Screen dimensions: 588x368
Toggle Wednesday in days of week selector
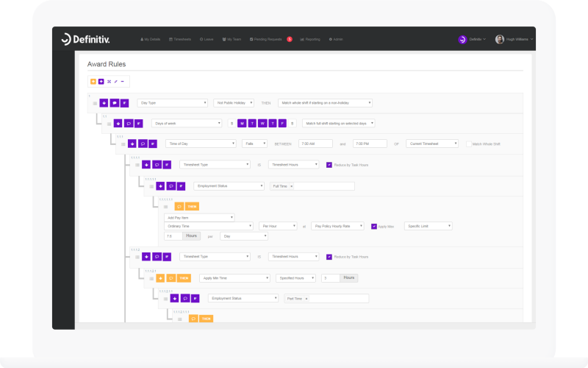coord(262,124)
